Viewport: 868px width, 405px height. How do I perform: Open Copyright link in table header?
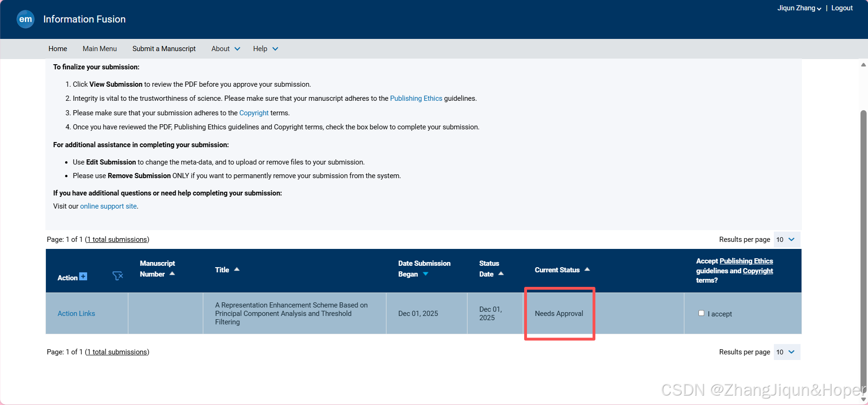pos(758,271)
